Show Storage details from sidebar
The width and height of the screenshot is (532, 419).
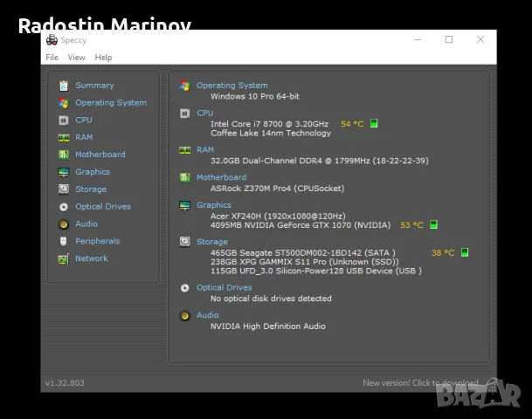91,189
